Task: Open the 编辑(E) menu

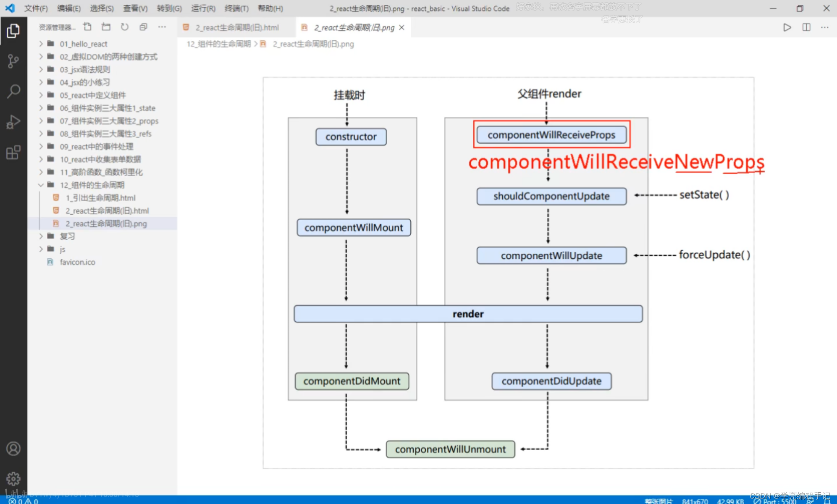Action: (69, 8)
